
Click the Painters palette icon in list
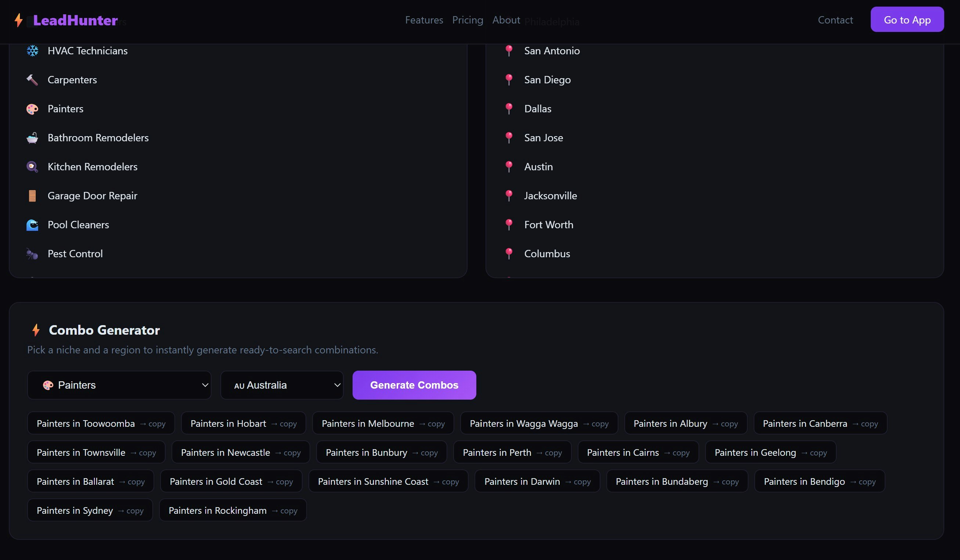(32, 109)
